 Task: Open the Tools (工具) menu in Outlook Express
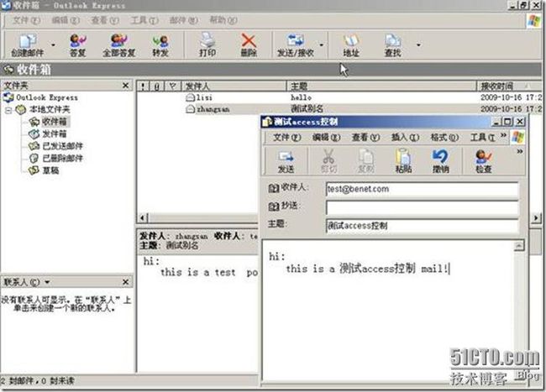144,20
